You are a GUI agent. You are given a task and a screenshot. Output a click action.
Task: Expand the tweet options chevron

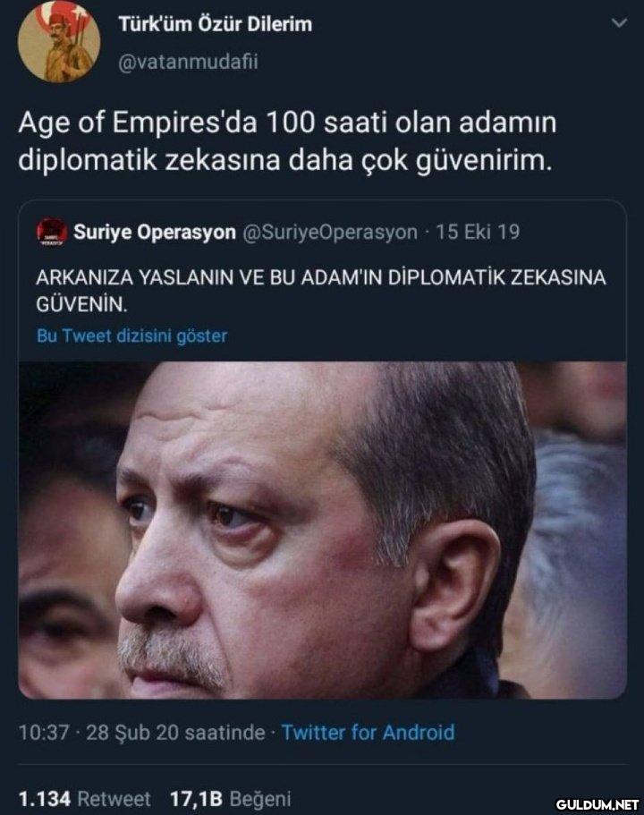point(619,23)
